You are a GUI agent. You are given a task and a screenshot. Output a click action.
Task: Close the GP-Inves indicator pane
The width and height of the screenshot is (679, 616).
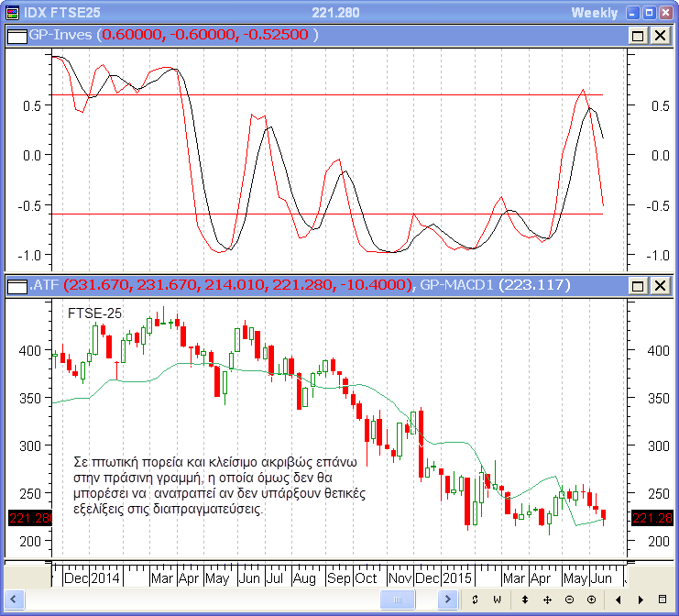point(660,36)
